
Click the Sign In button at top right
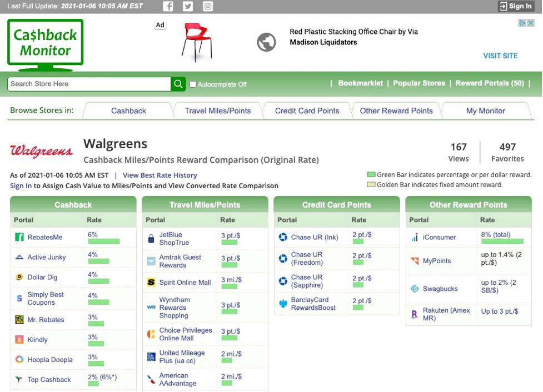pos(515,6)
